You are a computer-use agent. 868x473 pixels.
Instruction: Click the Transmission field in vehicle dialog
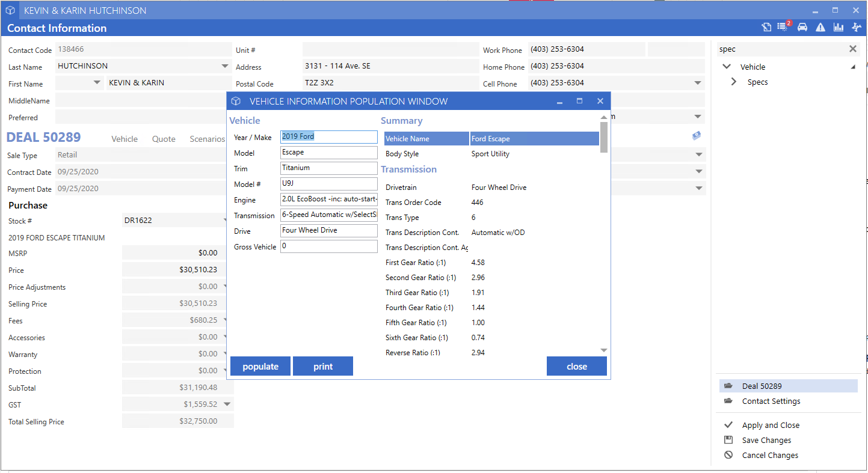[329, 215]
